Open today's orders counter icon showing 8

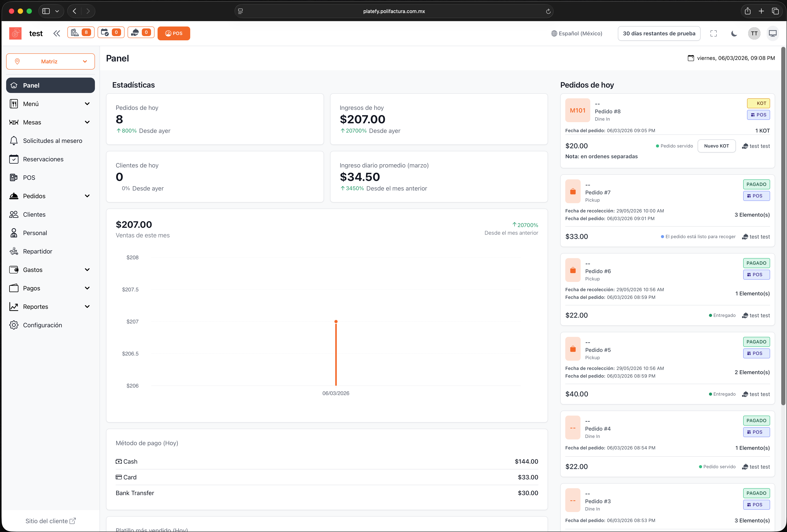[81, 32]
